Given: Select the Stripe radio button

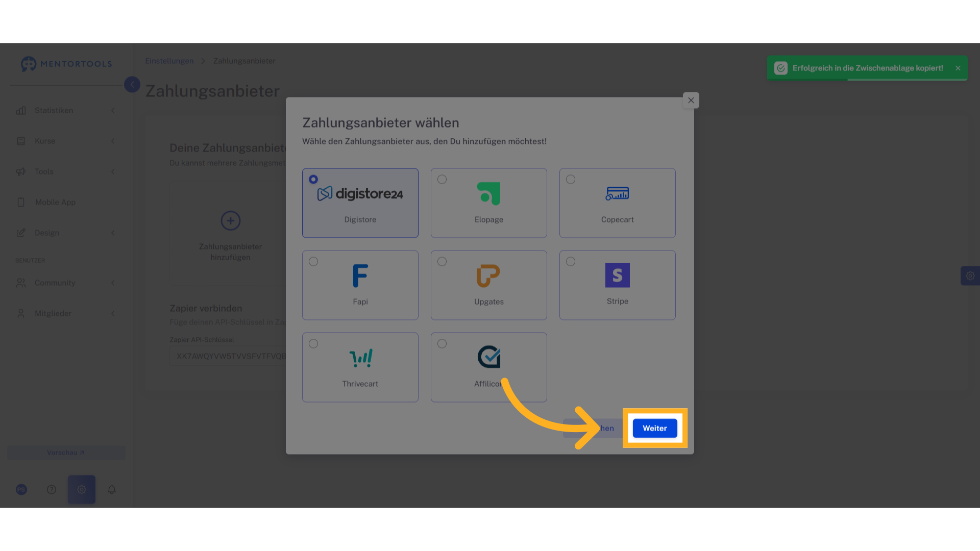Looking at the screenshot, I should click(x=571, y=262).
